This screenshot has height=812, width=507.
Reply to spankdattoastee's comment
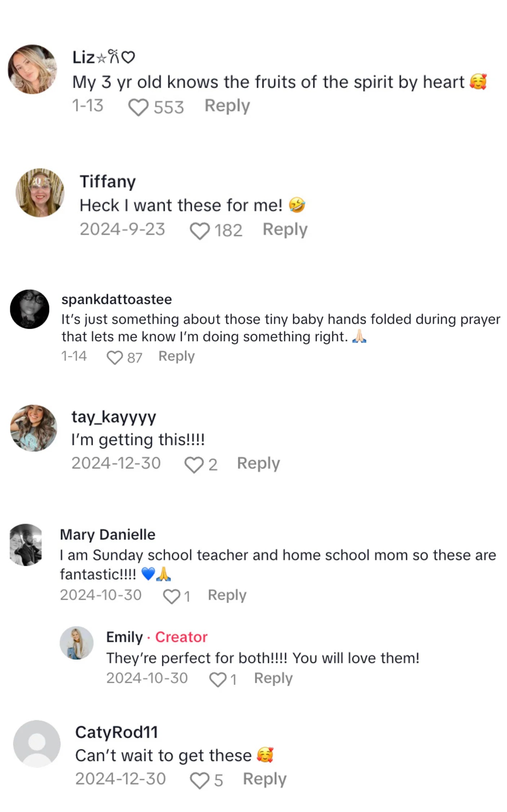coord(176,356)
